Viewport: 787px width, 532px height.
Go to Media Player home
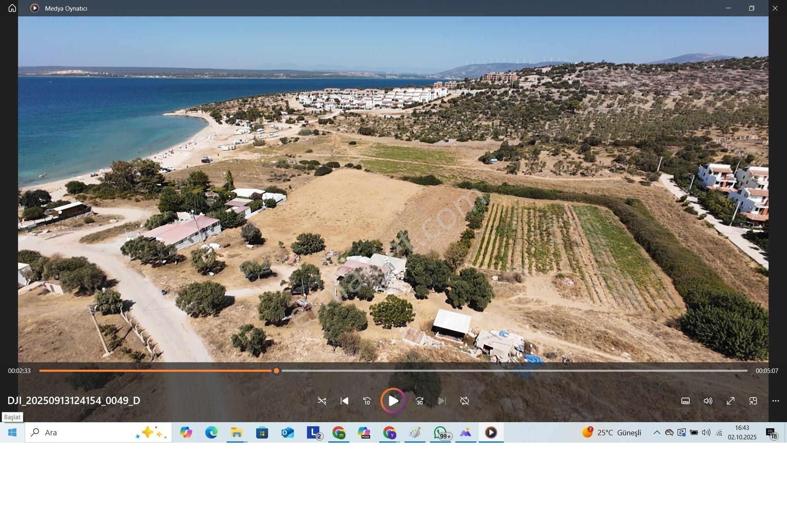(12, 8)
